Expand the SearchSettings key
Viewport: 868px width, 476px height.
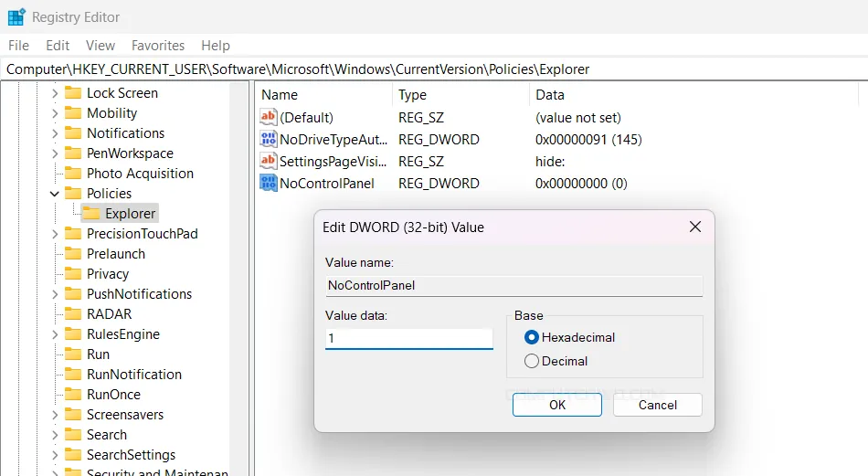(x=55, y=455)
